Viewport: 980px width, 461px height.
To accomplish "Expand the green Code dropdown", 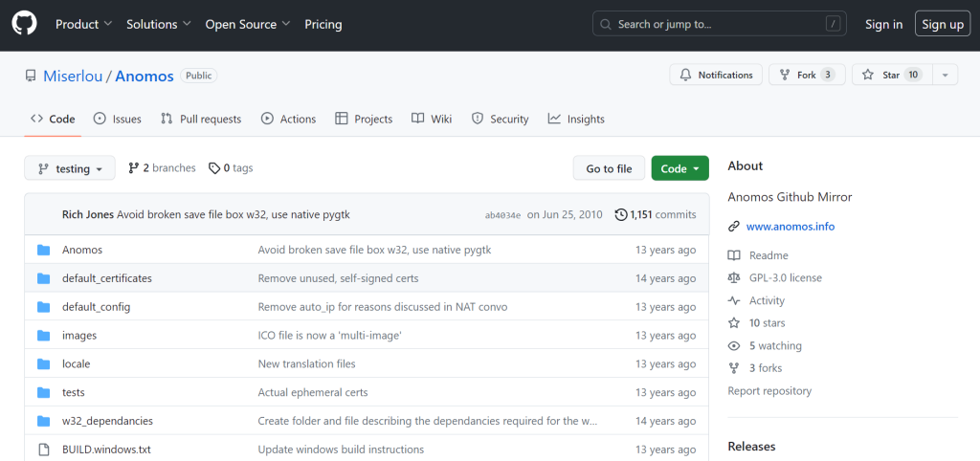I will (679, 168).
